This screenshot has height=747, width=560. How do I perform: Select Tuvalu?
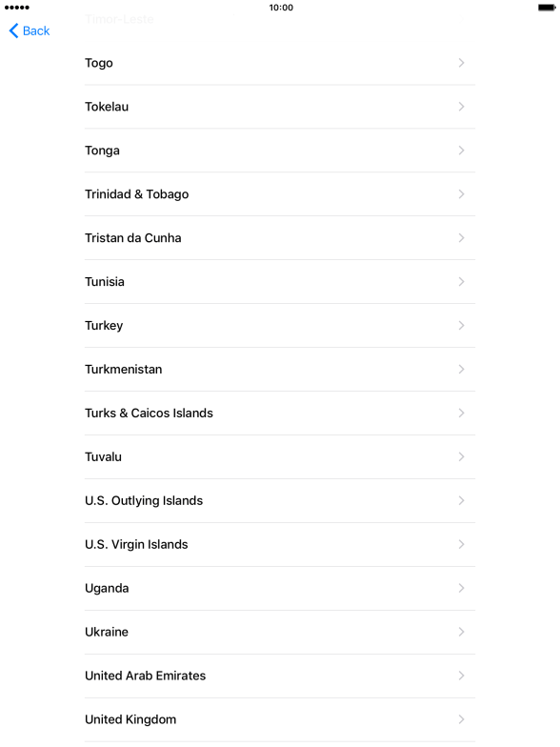[280, 457]
